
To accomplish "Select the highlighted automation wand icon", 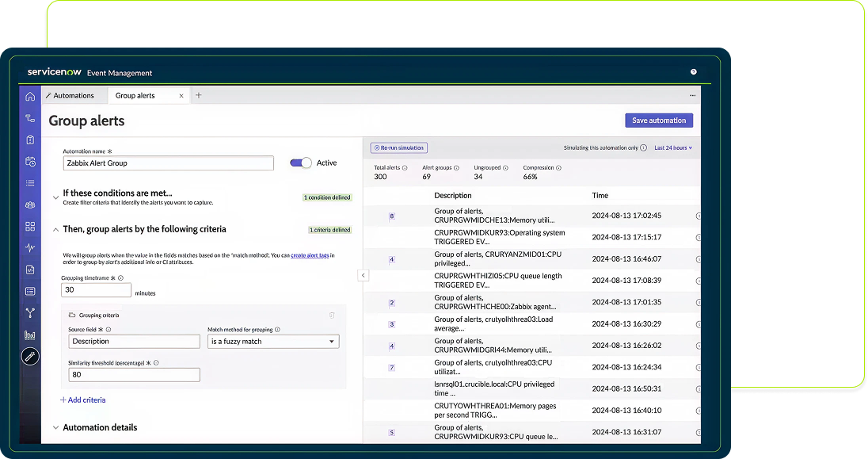I will pyautogui.click(x=30, y=357).
